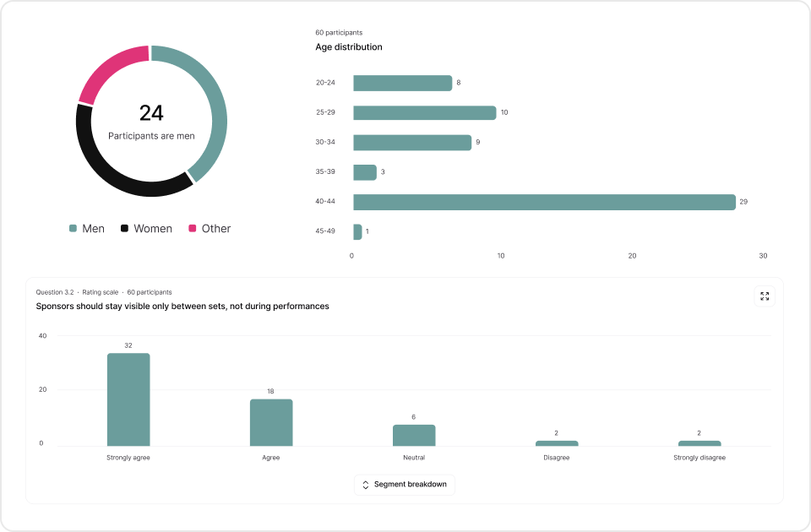Click '60 participants' above Age distribution

point(339,33)
